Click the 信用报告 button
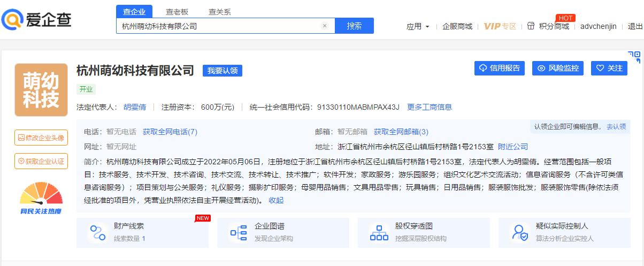Viewport: 644px width, 266px height. (x=500, y=68)
